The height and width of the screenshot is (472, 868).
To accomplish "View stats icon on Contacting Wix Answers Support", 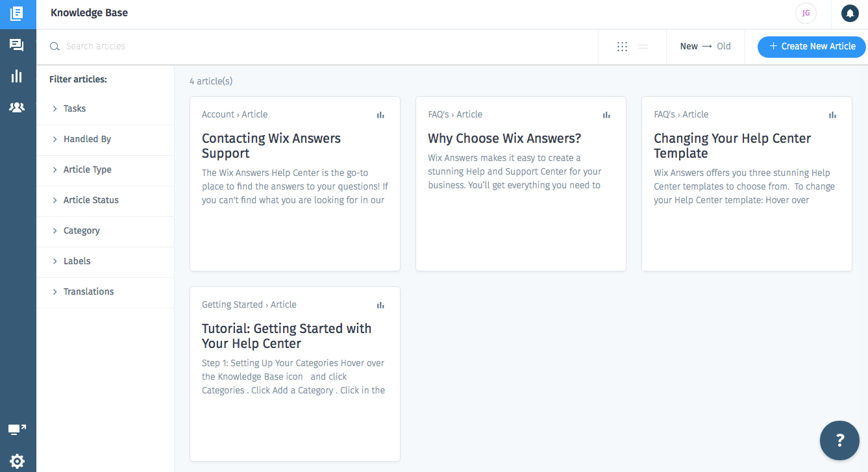I will pos(380,115).
